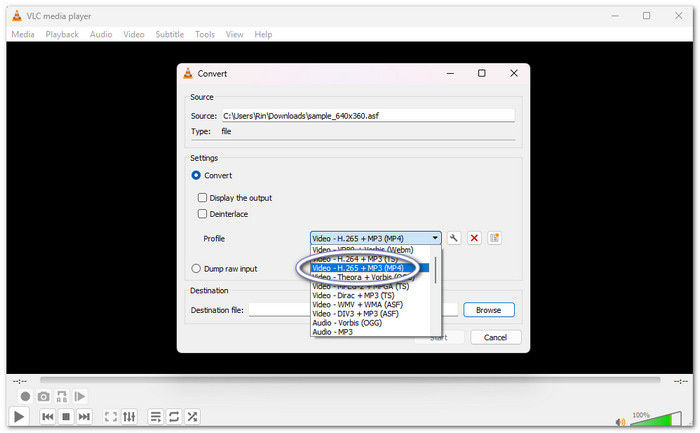700x433 pixels.
Task: Open the Help menu
Action: [263, 34]
